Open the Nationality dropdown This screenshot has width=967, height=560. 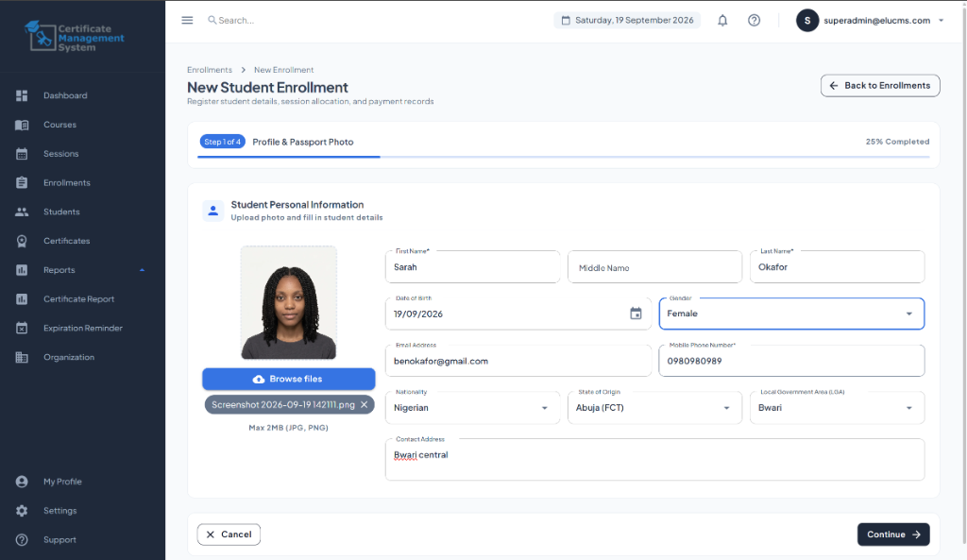pos(472,408)
